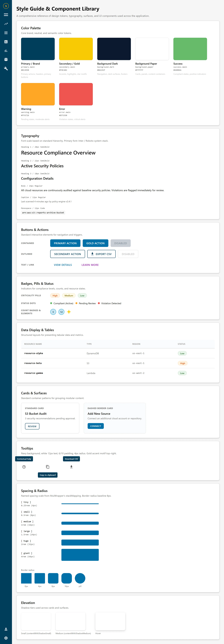Select the Background Dark color swatch
This screenshot has width=224, height=644.
[114, 49]
